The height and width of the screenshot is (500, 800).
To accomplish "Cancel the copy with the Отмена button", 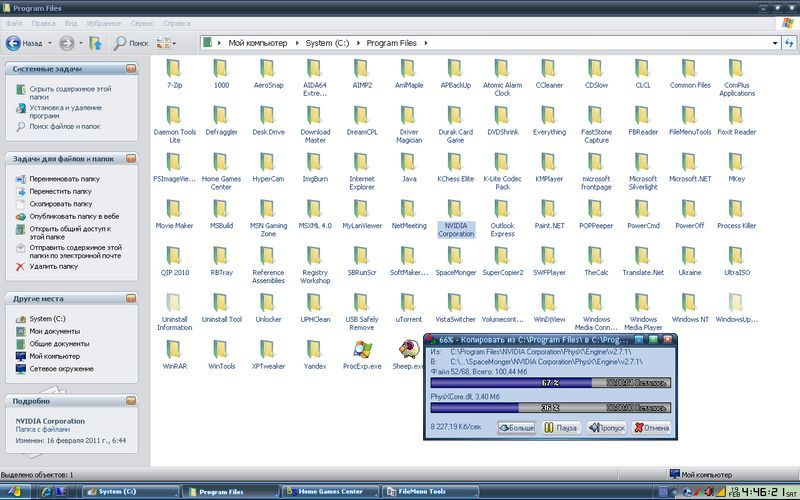I will point(651,428).
